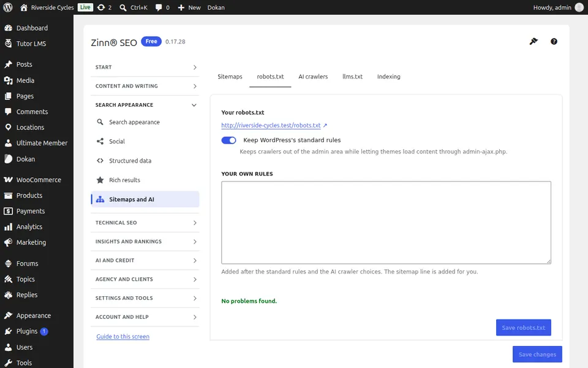Viewport: 588px width, 368px height.
Task: Click the Free plan badge
Action: point(151,41)
